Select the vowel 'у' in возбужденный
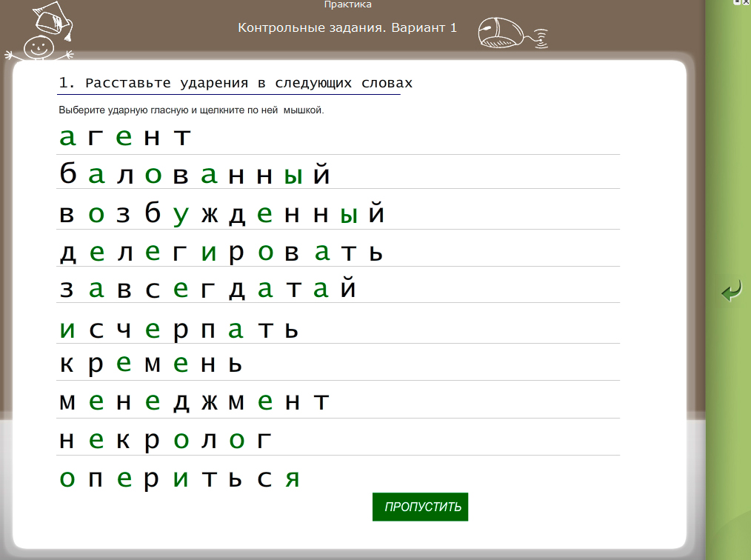Screen dimensions: 751x560 (x=181, y=216)
